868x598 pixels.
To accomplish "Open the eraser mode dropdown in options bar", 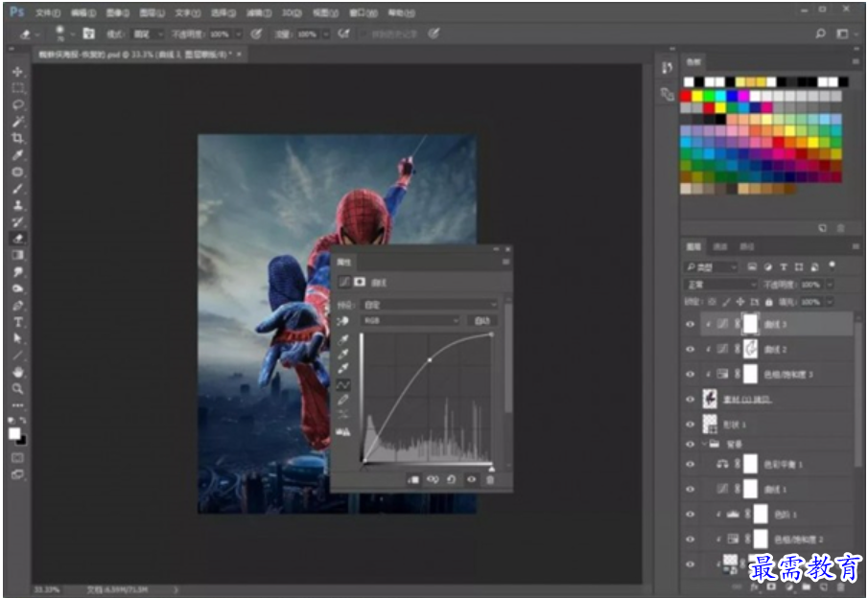I will point(149,34).
